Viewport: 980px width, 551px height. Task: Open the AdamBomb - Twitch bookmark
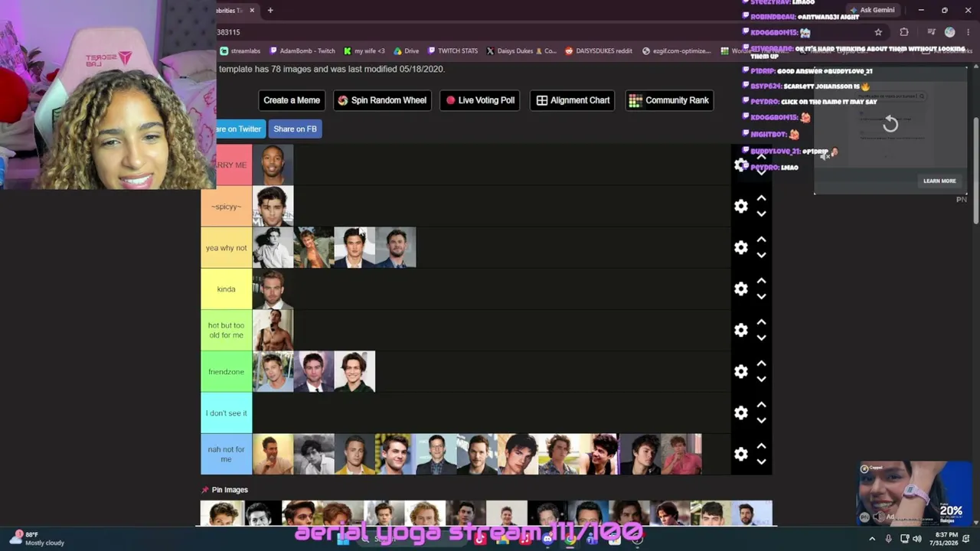pos(302,51)
